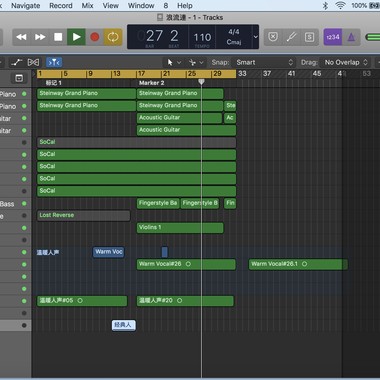This screenshot has width=380, height=380.
Task: Select the small 经典人 region
Action: (124, 325)
